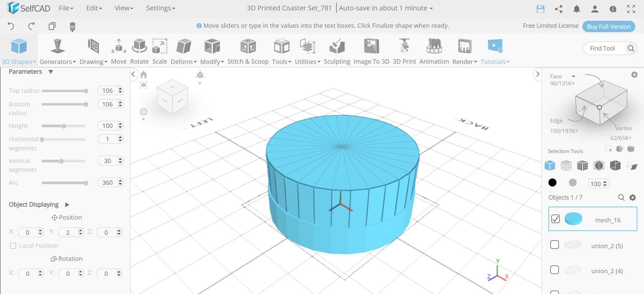644x294 pixels.
Task: Open the View menu
Action: (124, 8)
